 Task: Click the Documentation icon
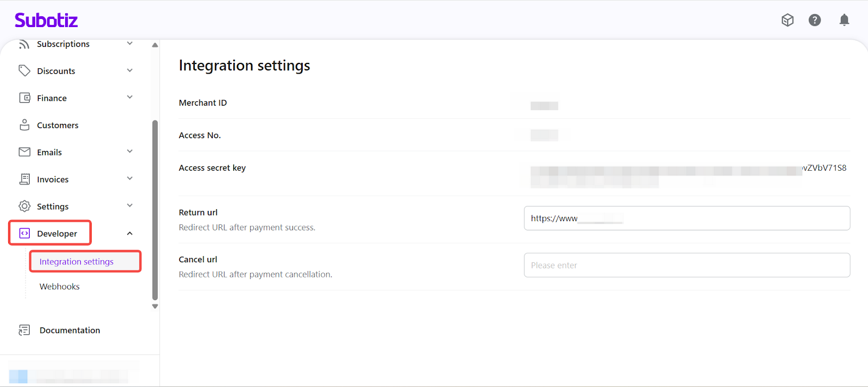point(24,330)
